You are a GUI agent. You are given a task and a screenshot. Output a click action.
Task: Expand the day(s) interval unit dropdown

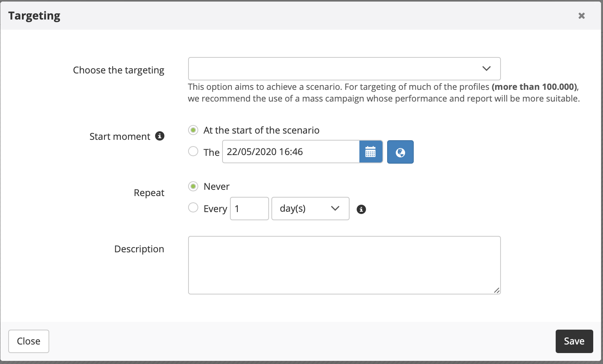(x=310, y=209)
